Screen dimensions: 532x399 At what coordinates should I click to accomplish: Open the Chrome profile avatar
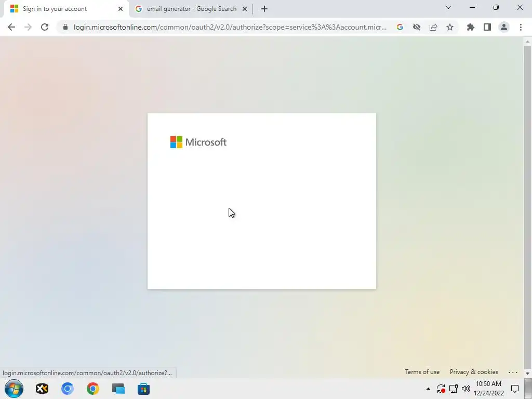click(x=504, y=27)
